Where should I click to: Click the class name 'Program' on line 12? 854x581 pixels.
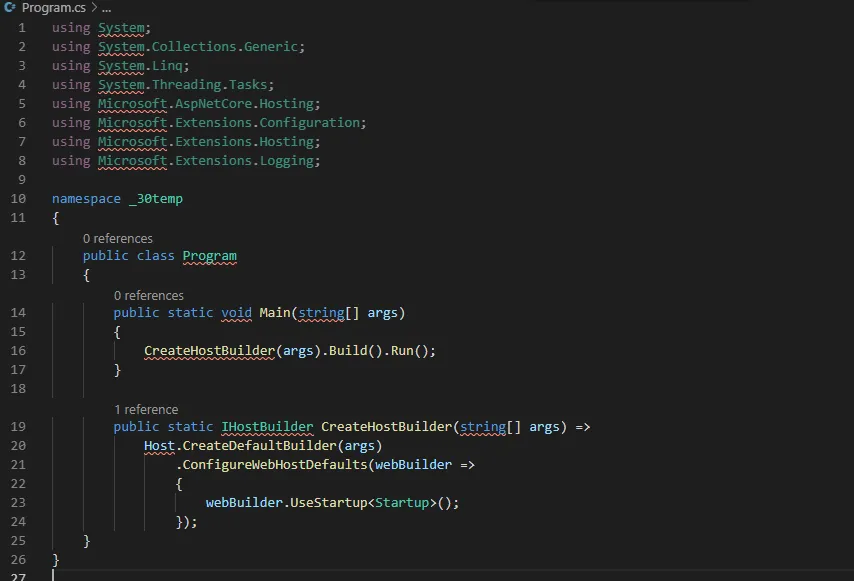(x=210, y=256)
